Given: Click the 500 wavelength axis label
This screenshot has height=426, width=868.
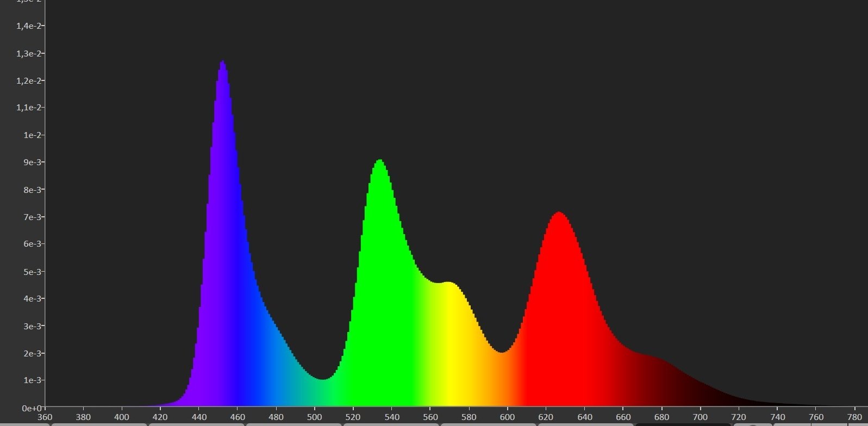Looking at the screenshot, I should pyautogui.click(x=314, y=417).
